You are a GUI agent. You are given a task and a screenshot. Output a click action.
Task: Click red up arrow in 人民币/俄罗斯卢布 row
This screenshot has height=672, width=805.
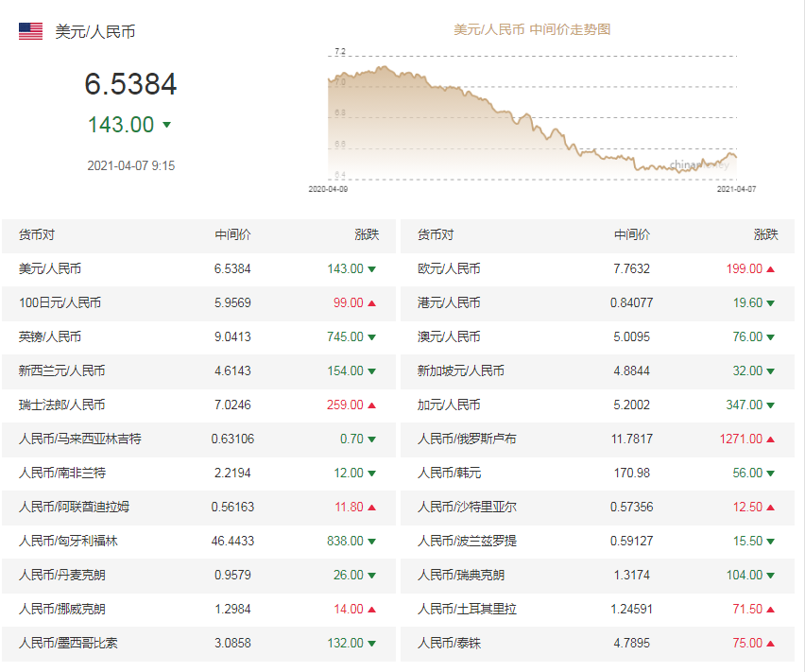[x=771, y=439]
